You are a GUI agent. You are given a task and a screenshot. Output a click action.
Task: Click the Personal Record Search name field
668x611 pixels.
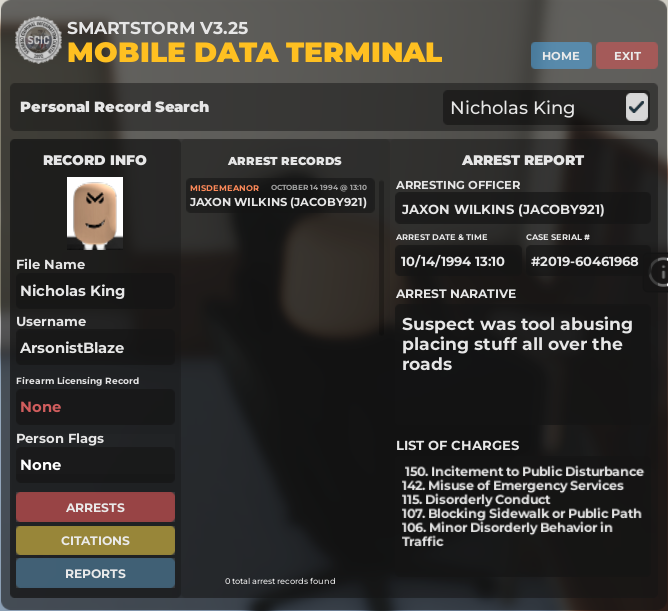531,108
